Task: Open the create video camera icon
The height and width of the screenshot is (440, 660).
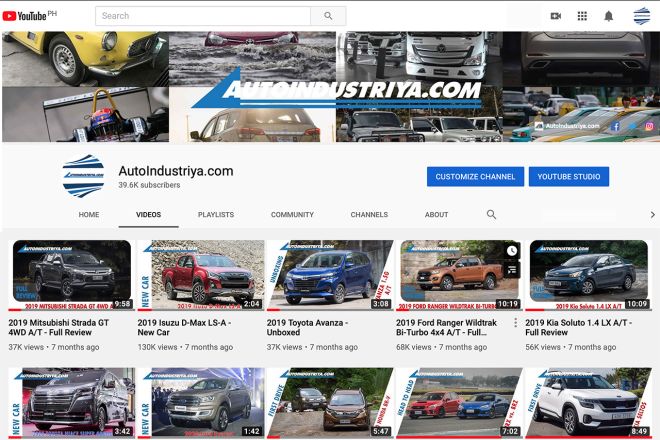Action: coord(556,16)
